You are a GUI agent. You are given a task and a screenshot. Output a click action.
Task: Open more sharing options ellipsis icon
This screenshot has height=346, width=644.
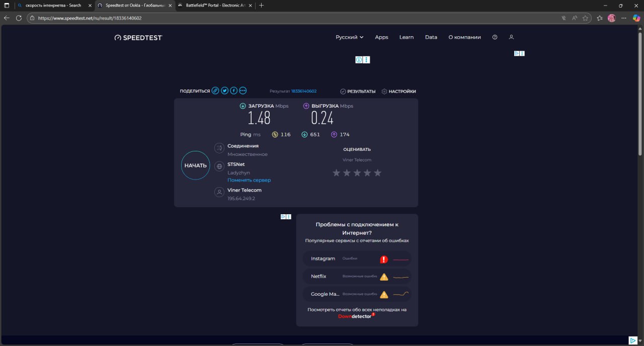tap(243, 91)
